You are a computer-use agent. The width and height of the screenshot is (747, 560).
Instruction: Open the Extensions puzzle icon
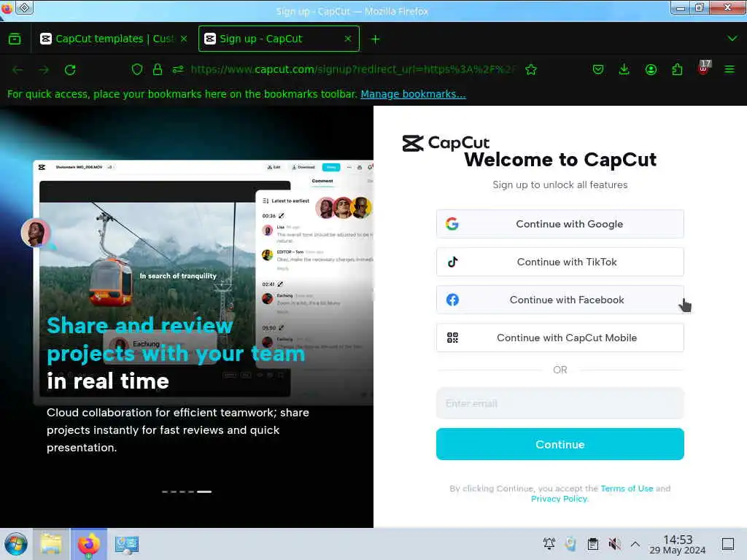tap(677, 69)
